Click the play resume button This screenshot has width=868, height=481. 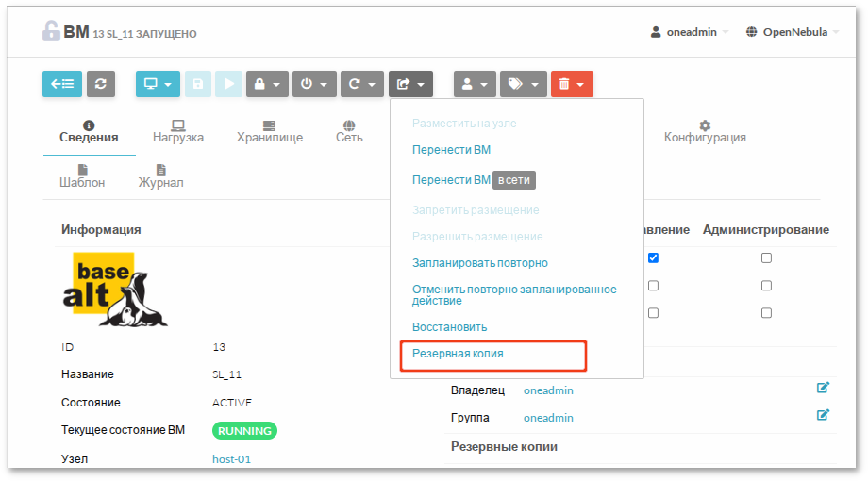tap(228, 84)
